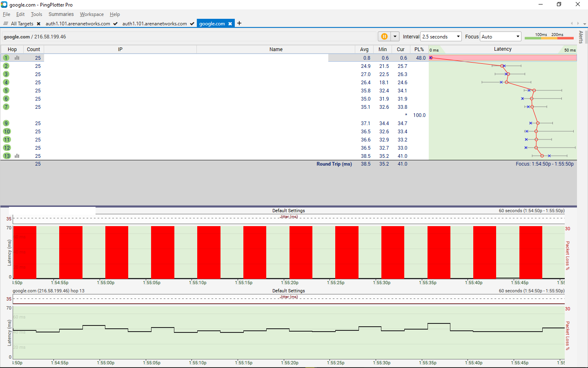This screenshot has width=588, height=368.
Task: Open the Interval 2.5 seconds dropdown
Action: tap(441, 36)
